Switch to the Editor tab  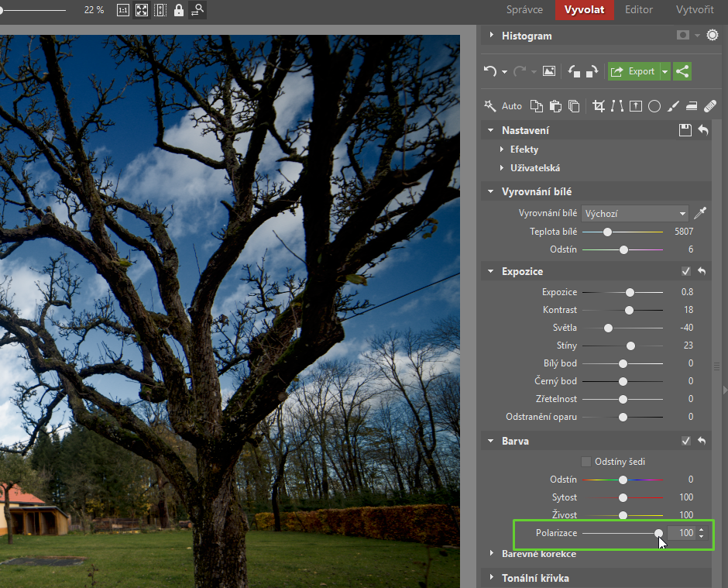point(638,10)
